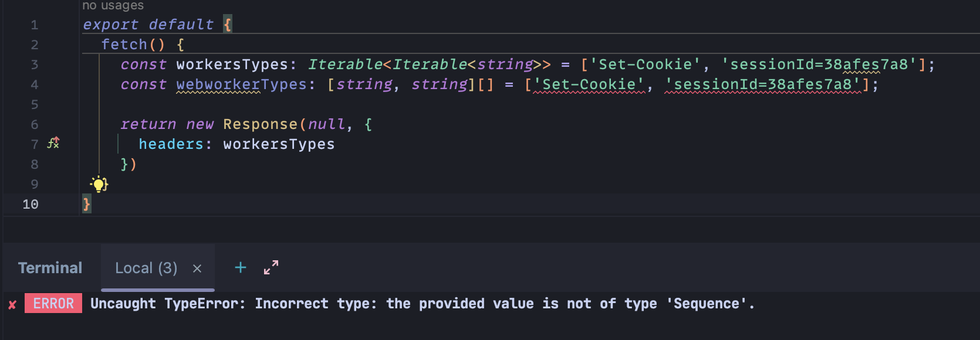The width and height of the screenshot is (980, 340).
Task: Click the fx gutter icon beside line 7
Action: pyautogui.click(x=53, y=142)
